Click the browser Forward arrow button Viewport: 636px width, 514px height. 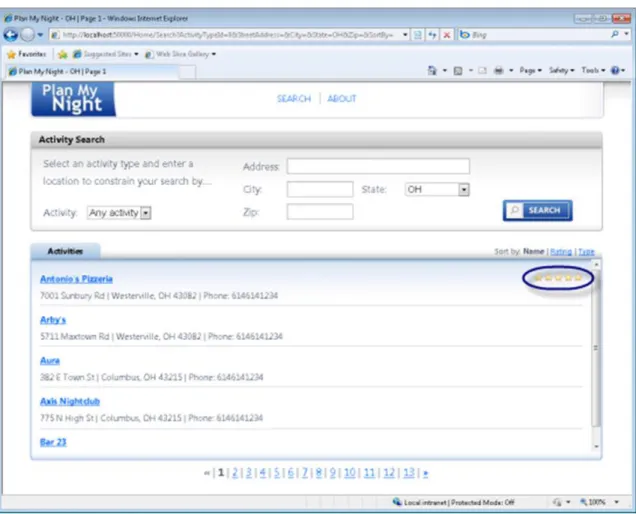tap(28, 35)
